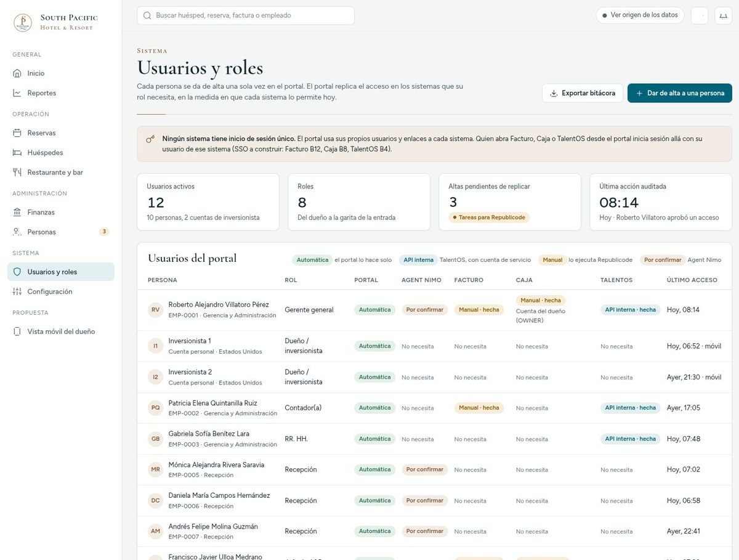Viewport: 739px width, 560px height.
Task: Click the RV avatar of Roberto Villatoro
Action: [155, 310]
